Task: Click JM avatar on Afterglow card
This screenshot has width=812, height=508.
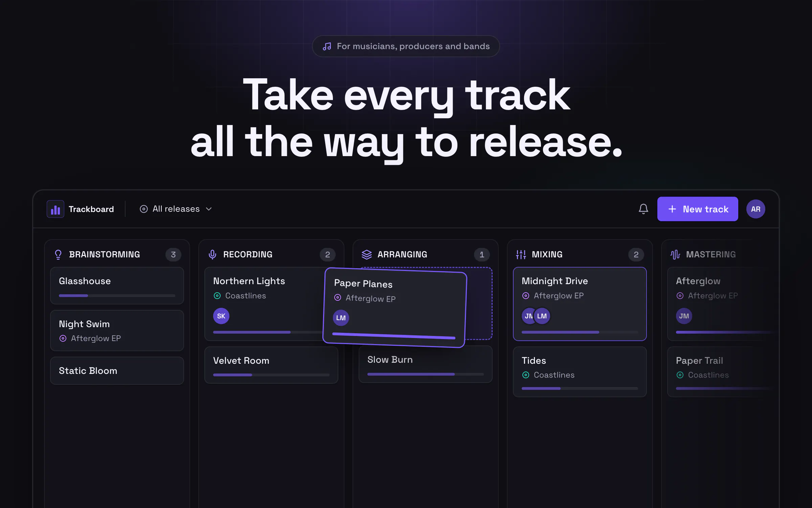Action: pyautogui.click(x=684, y=316)
